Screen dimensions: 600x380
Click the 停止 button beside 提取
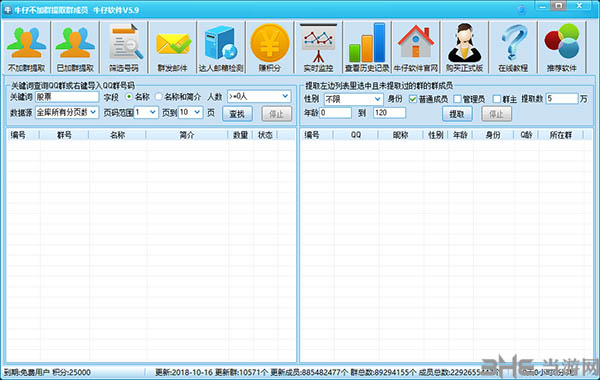[496, 114]
